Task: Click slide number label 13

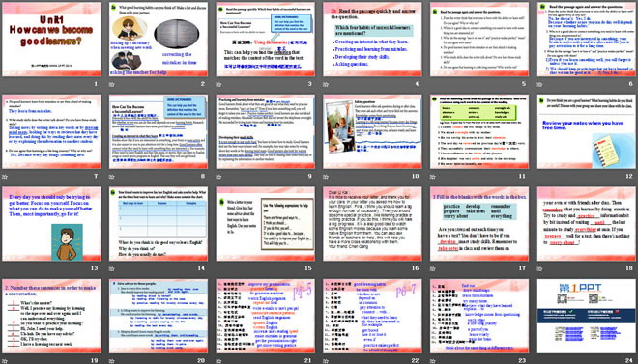Action: click(95, 268)
